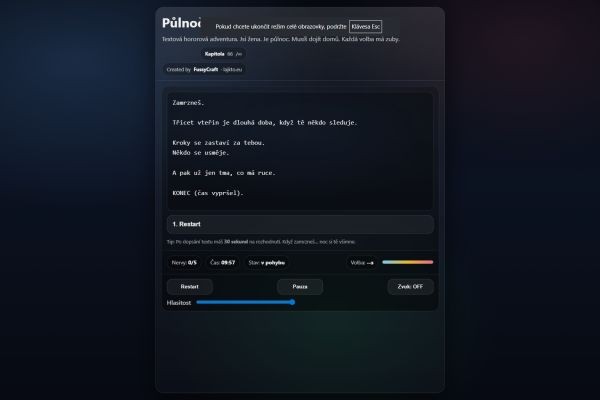Click the Volba choice indicator pill
Viewport: 600px width, 400px height.
coord(362,263)
